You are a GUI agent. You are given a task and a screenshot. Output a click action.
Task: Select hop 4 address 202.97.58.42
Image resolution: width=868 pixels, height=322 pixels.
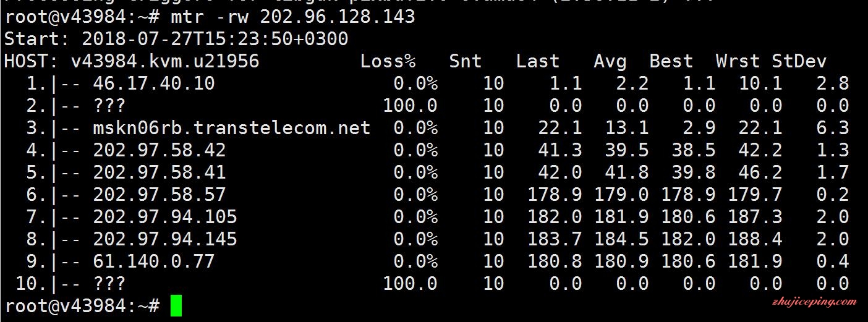(160, 150)
